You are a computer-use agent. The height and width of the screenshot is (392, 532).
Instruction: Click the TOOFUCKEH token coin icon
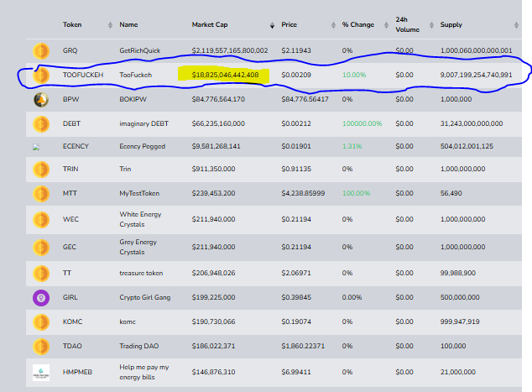(41, 76)
